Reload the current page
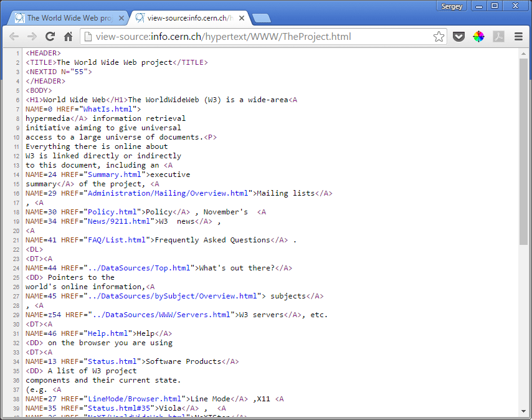This screenshot has height=420, width=532. point(50,36)
